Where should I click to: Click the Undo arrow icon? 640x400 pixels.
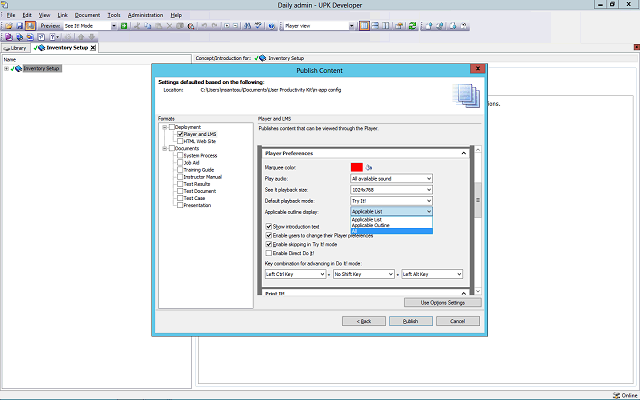(x=204, y=26)
